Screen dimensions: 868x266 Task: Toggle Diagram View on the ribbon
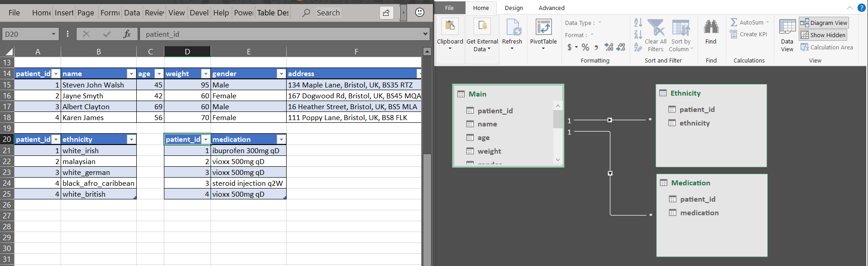(x=824, y=23)
